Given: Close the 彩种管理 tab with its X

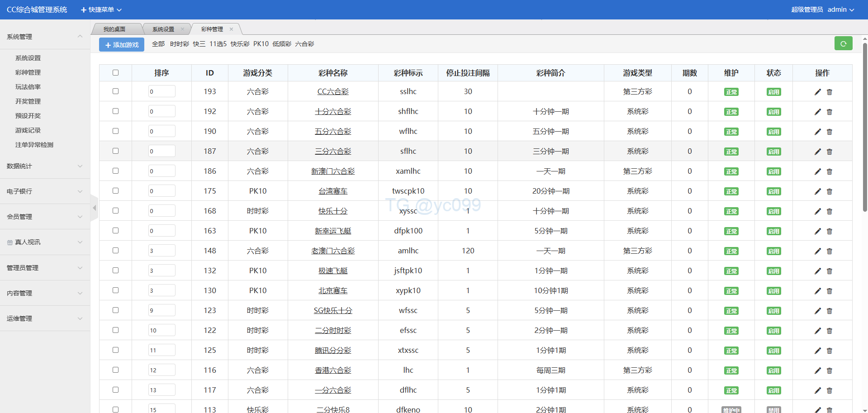Looking at the screenshot, I should point(231,29).
